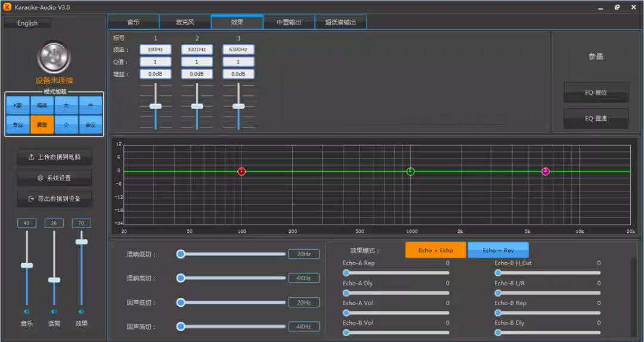Open 系统设置 system settings
Image resolution: width=644 pixels, height=342 pixels.
coord(55,178)
